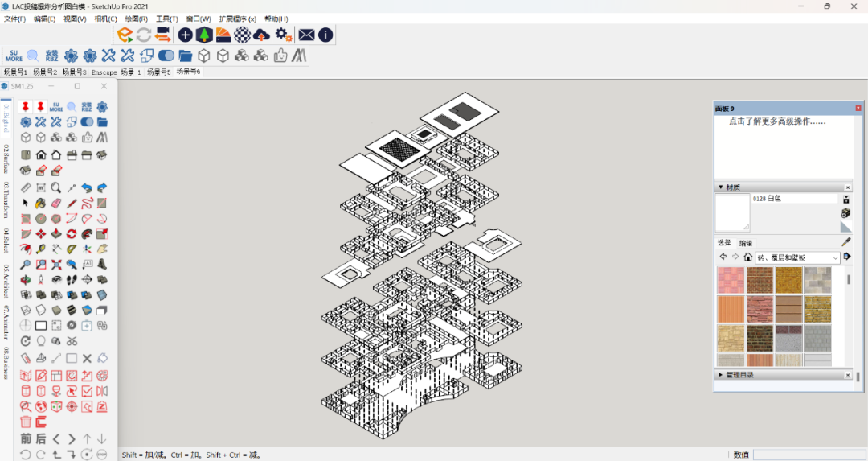Select the Follow Me tool in SM1.25
Image resolution: width=868 pixels, height=461 pixels.
pyautogui.click(x=87, y=234)
